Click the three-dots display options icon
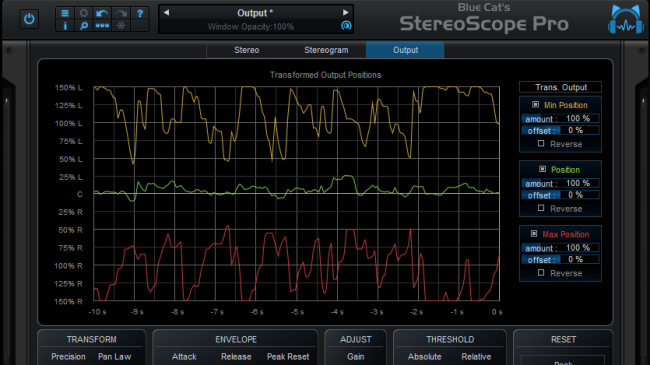 pyautogui.click(x=102, y=26)
